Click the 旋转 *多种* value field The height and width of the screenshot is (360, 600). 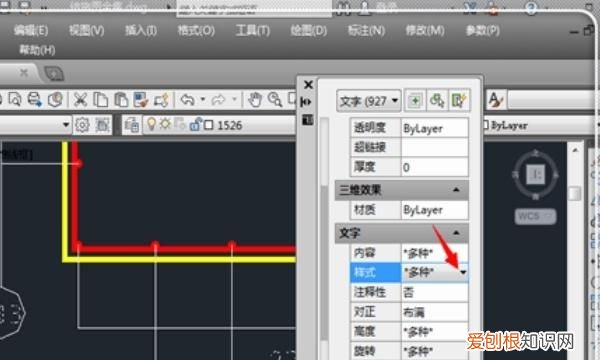[434, 350]
